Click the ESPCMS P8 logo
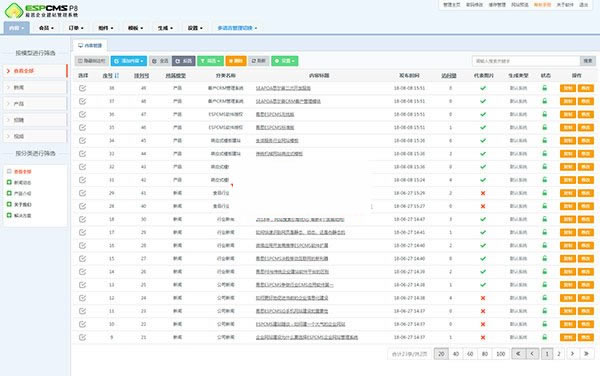Viewport: 600px width, 376px height. point(41,10)
